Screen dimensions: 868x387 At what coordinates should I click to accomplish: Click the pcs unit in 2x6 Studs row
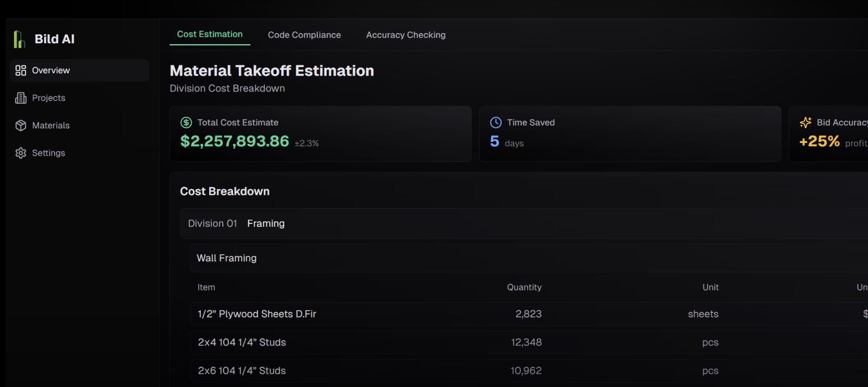tap(710, 371)
